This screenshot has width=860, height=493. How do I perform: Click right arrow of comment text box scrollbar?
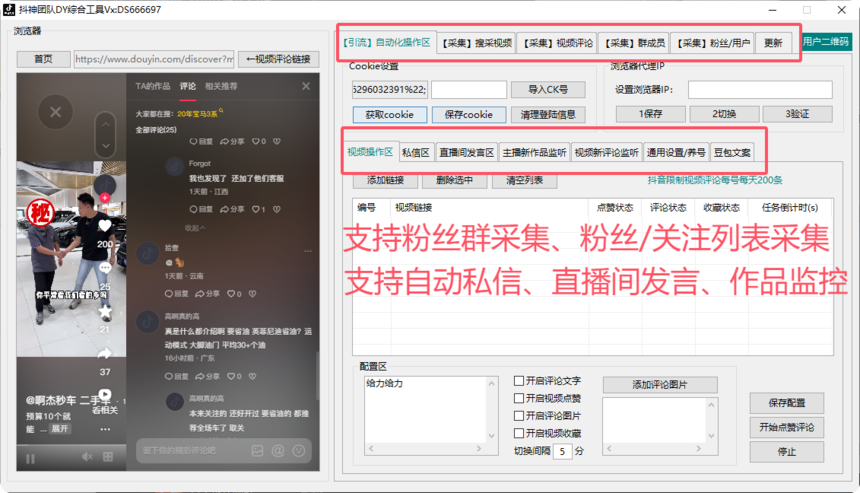coord(479,449)
